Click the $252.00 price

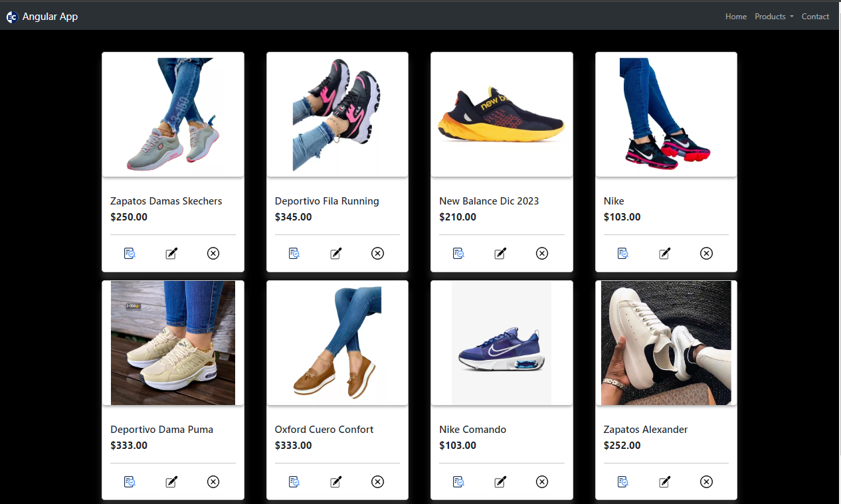point(622,446)
